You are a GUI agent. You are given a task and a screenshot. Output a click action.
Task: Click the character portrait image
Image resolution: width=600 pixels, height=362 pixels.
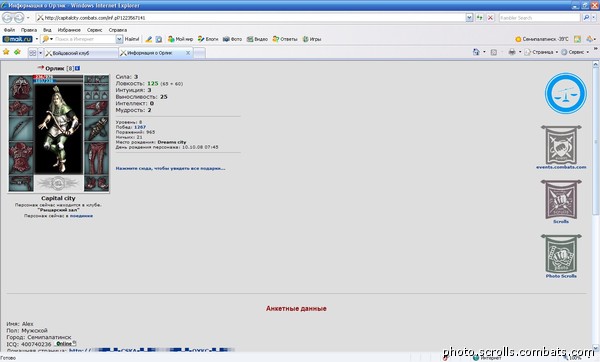(x=59, y=129)
